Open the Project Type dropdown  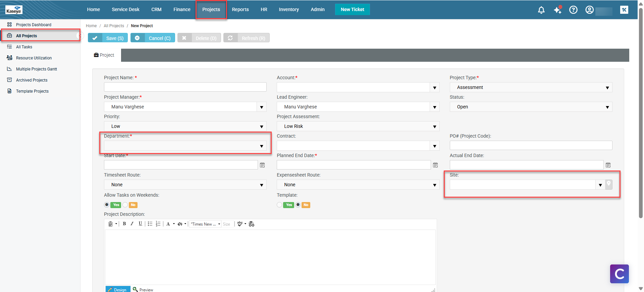tap(607, 88)
